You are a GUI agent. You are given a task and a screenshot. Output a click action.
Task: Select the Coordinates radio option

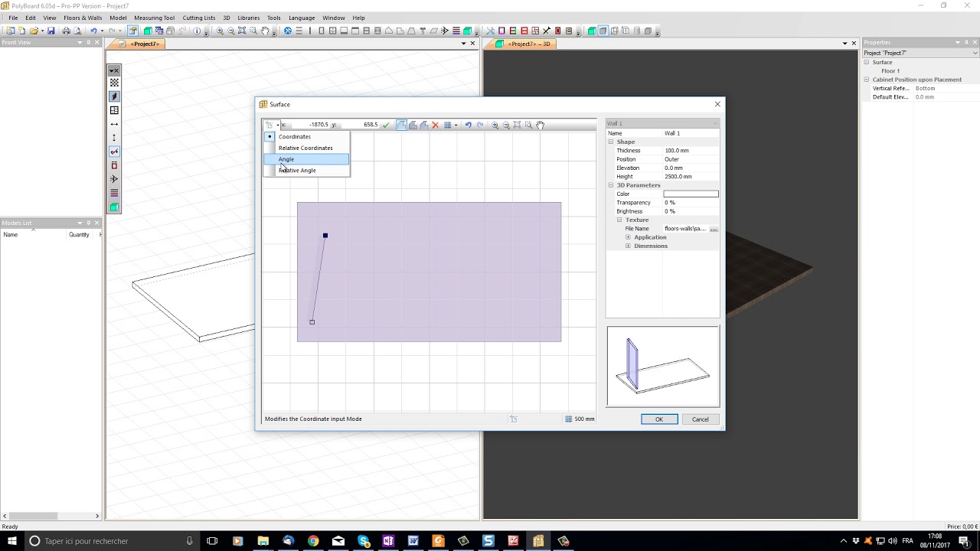[x=306, y=136]
